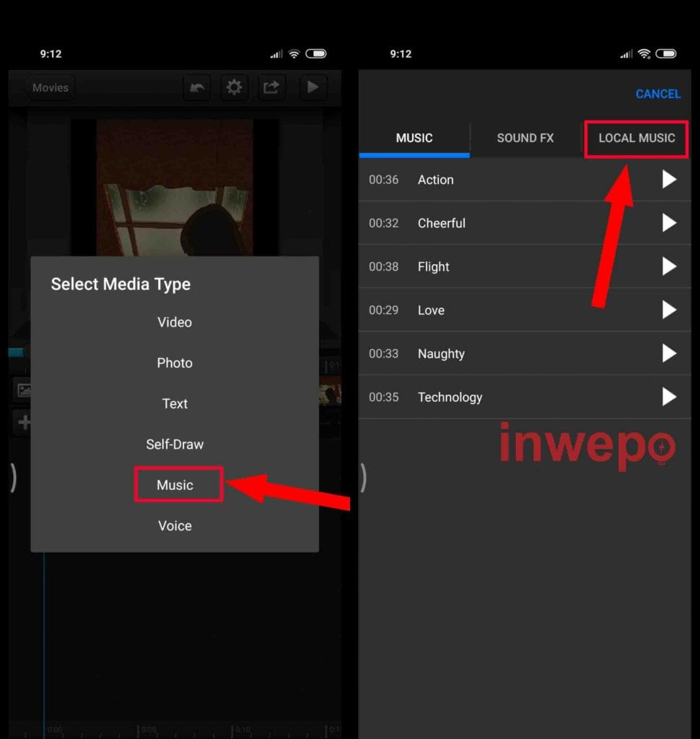
Task: Play the Technology track preview
Action: click(x=669, y=397)
